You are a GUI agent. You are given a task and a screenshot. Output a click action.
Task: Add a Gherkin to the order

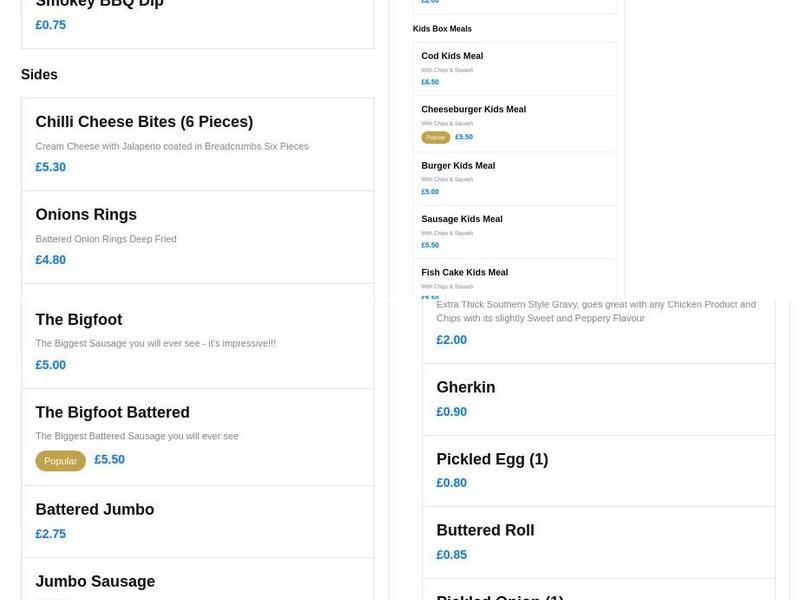coord(466,388)
